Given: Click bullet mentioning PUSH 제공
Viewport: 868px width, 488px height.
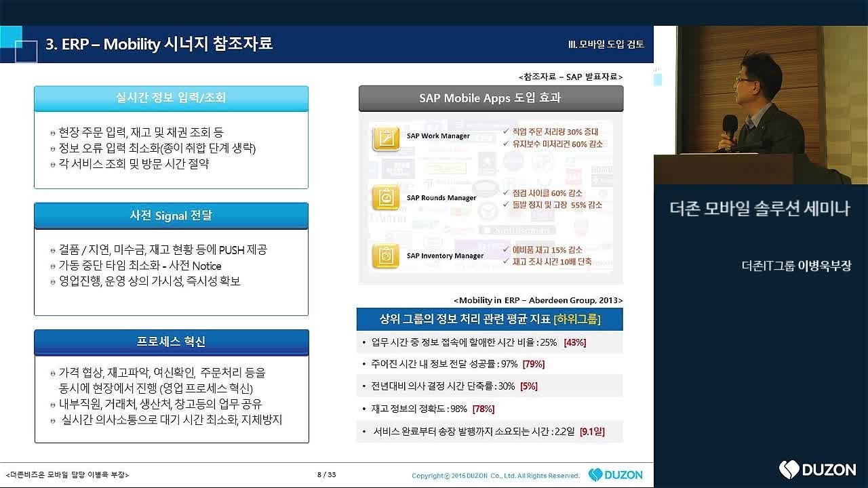Looking at the screenshot, I should pos(158,249).
